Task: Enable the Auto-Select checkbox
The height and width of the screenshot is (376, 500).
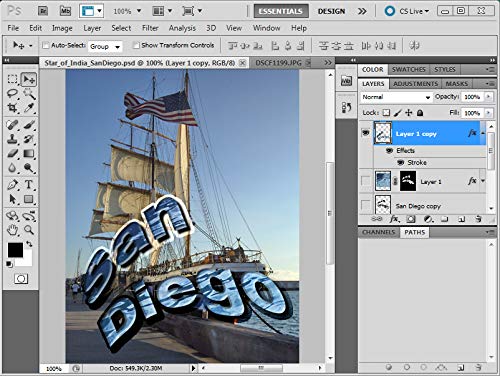Action: click(x=46, y=45)
